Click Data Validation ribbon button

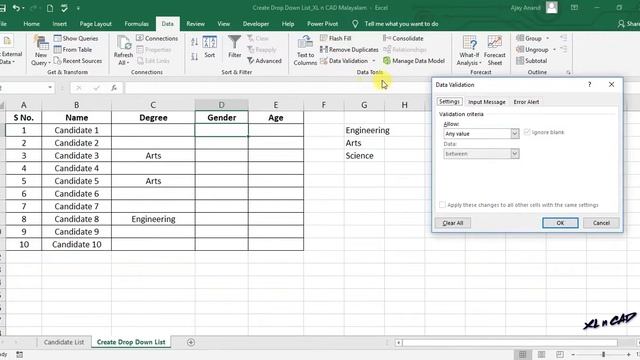click(x=344, y=61)
